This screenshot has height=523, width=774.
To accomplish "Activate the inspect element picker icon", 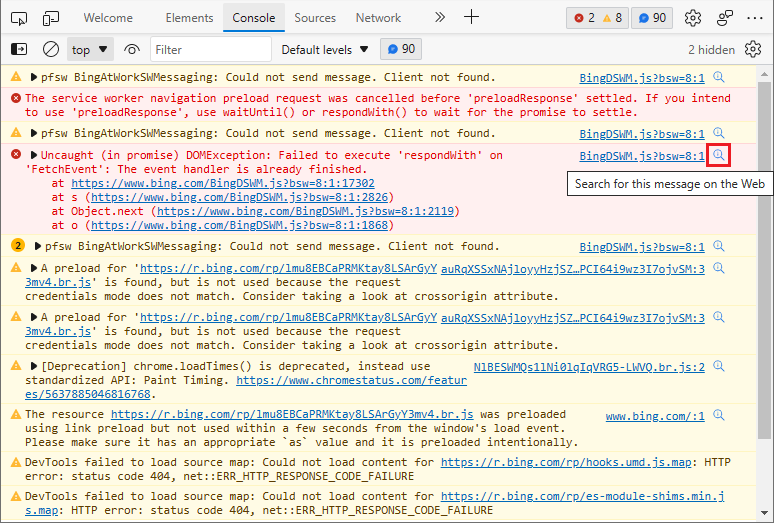I will 19,18.
